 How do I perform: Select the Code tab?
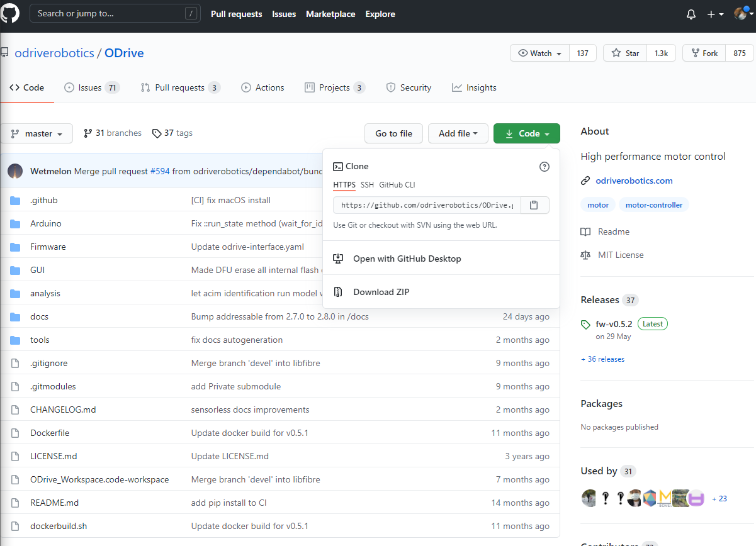(x=27, y=87)
